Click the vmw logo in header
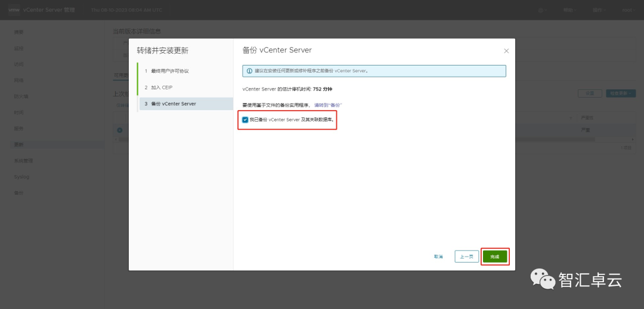The height and width of the screenshot is (309, 644). [14, 10]
